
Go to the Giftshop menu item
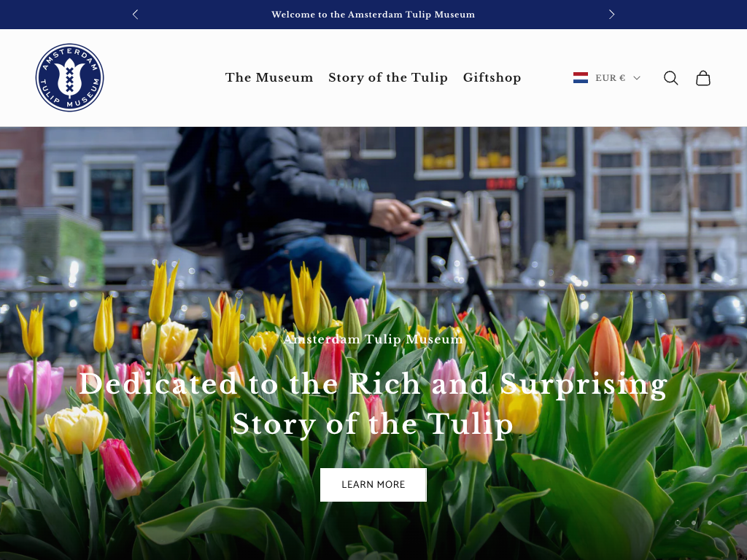[x=492, y=77]
